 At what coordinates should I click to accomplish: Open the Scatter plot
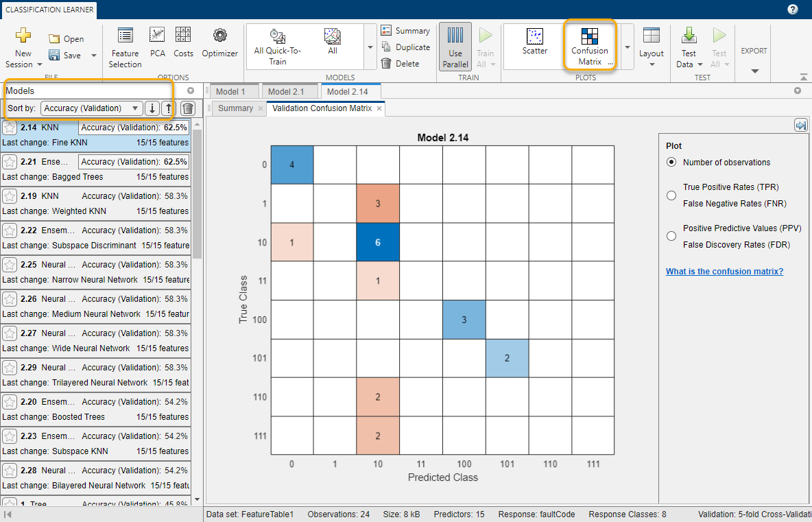coord(535,43)
